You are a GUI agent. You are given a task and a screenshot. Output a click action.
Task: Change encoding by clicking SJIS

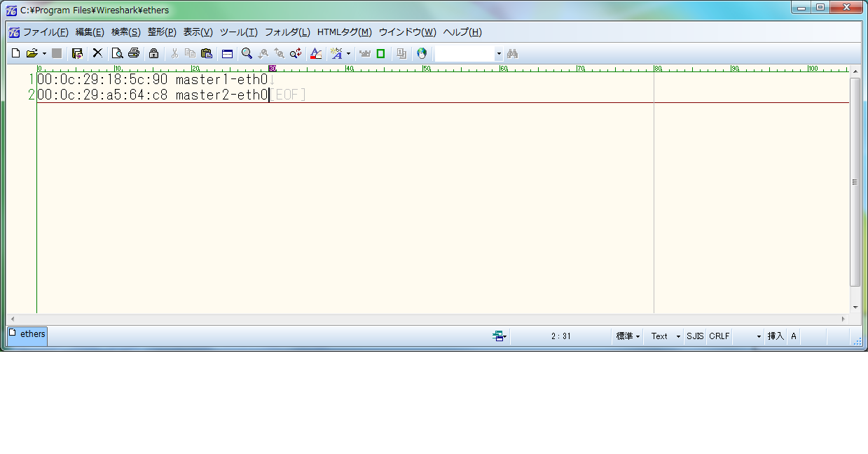click(x=694, y=336)
